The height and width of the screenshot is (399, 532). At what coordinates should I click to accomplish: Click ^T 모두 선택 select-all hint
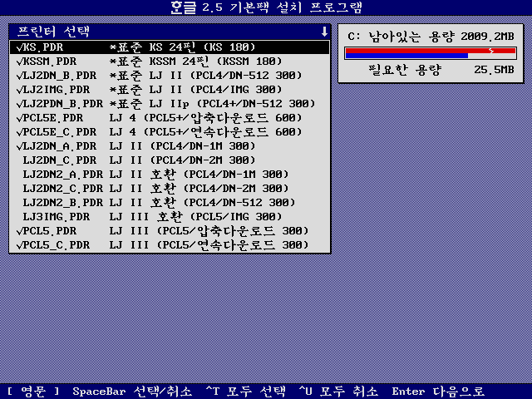coord(246,392)
